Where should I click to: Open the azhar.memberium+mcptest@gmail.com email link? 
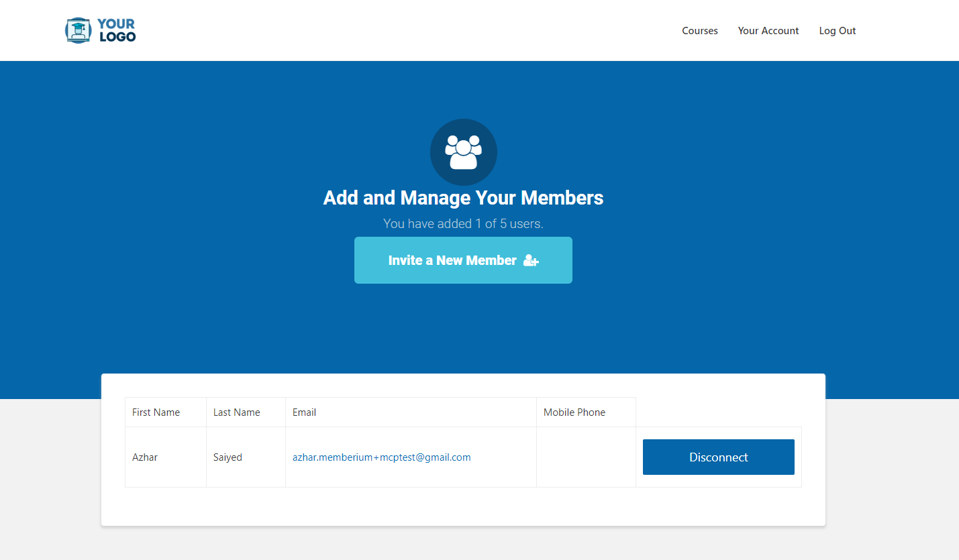(382, 457)
